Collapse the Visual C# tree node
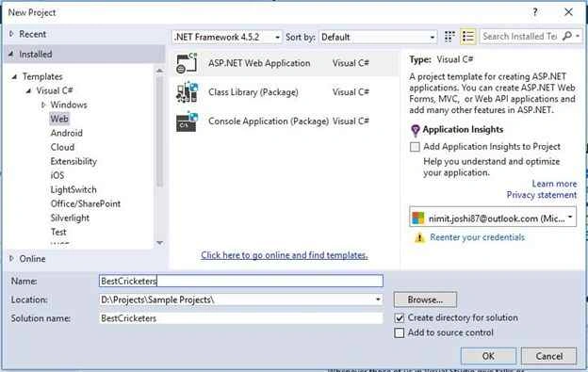The image size is (588, 372). 28,91
